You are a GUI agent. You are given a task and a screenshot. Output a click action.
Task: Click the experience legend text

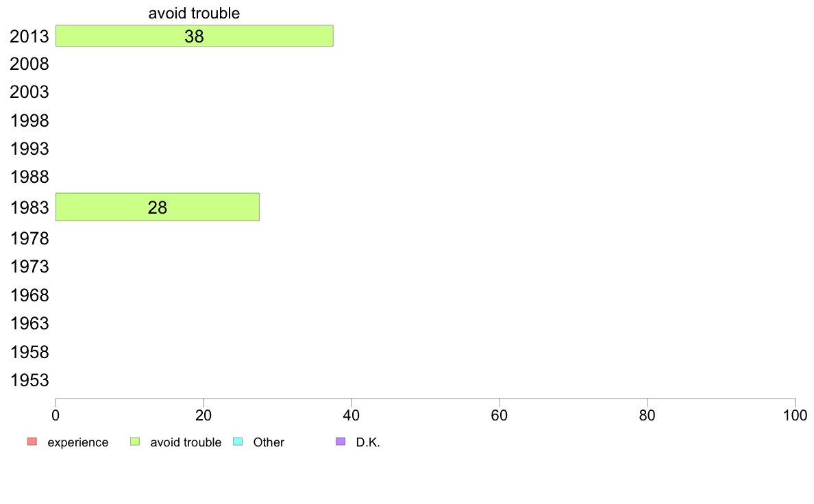[78, 442]
